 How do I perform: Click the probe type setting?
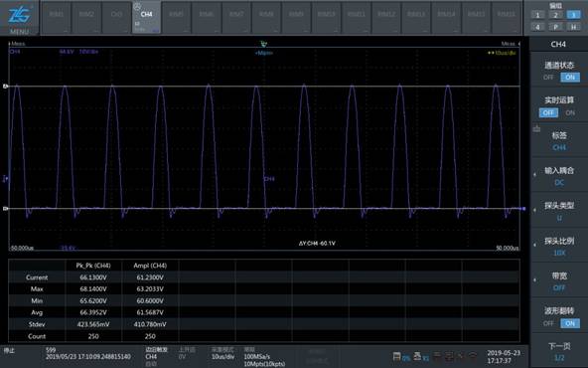coord(559,211)
